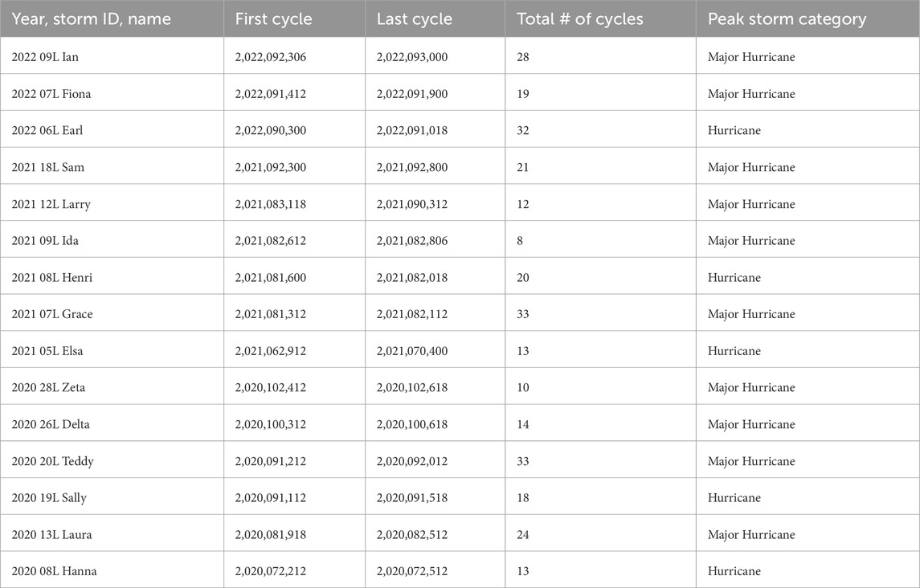Click first cycle value 2,021,082,612
Viewport: 920px width, 588px height.
[271, 241]
